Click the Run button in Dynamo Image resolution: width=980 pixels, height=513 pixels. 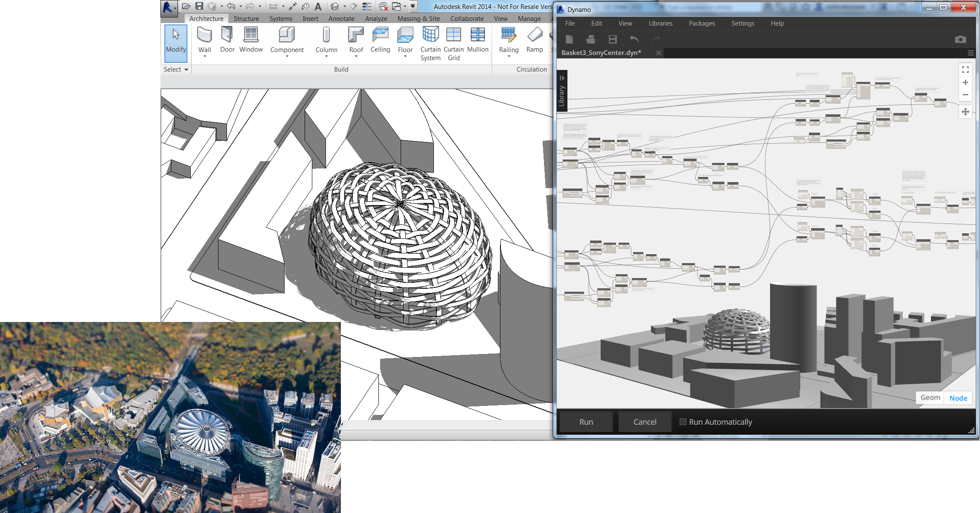586,422
